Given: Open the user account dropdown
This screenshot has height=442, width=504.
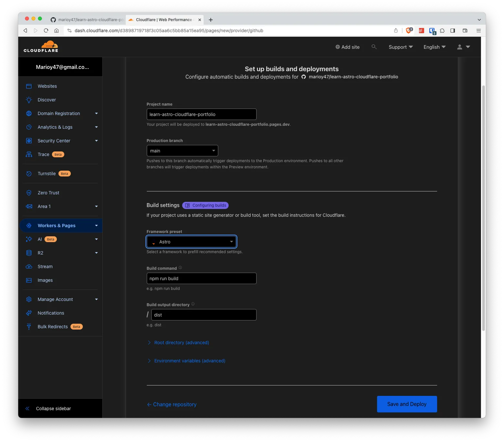Looking at the screenshot, I should click(463, 47).
